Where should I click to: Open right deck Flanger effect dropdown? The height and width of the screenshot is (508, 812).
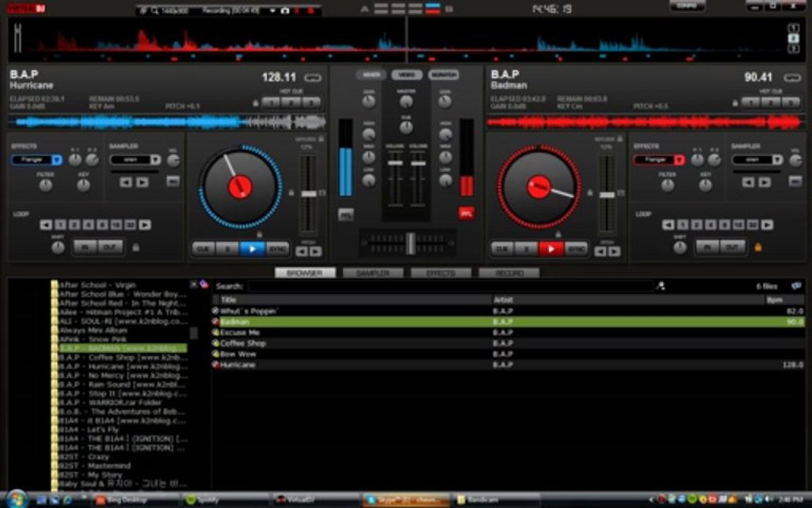[x=679, y=159]
